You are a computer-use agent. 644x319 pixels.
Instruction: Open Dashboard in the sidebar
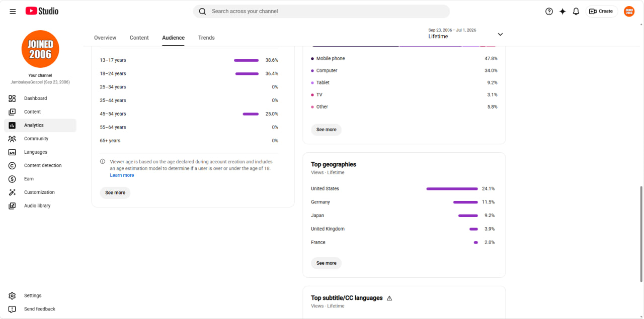point(40,98)
